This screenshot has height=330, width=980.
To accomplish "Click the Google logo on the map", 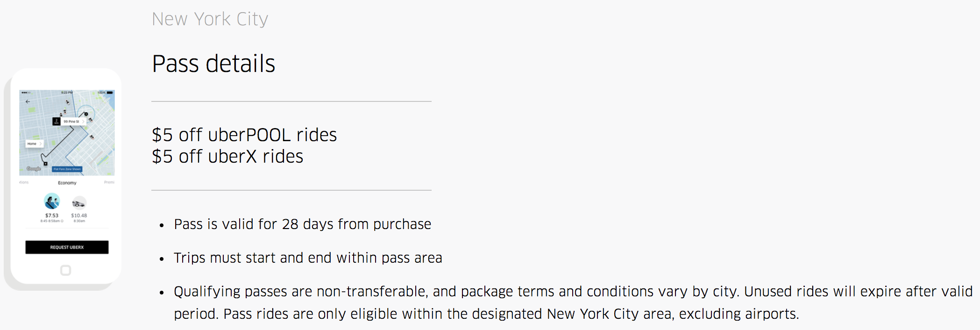I will pyautogui.click(x=34, y=169).
